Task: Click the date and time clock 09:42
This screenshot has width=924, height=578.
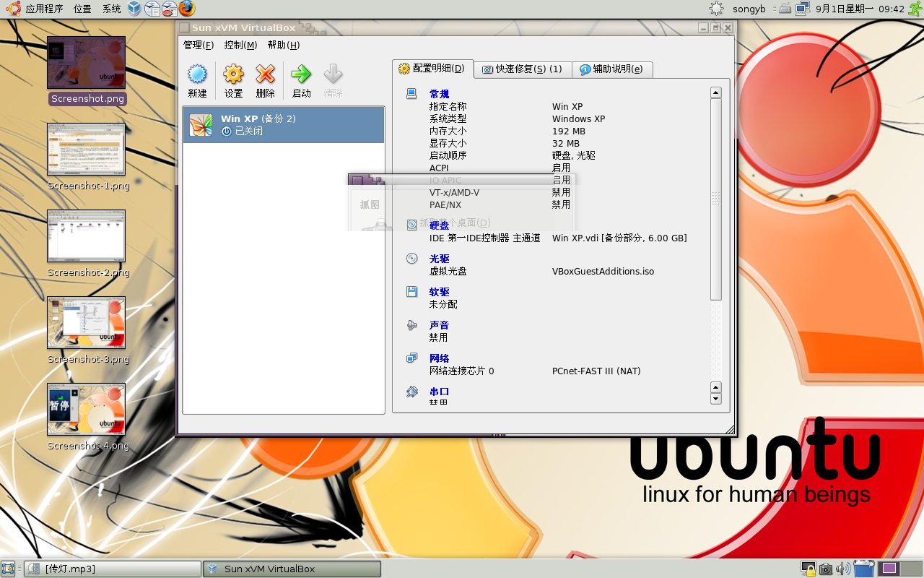Action: [860, 9]
